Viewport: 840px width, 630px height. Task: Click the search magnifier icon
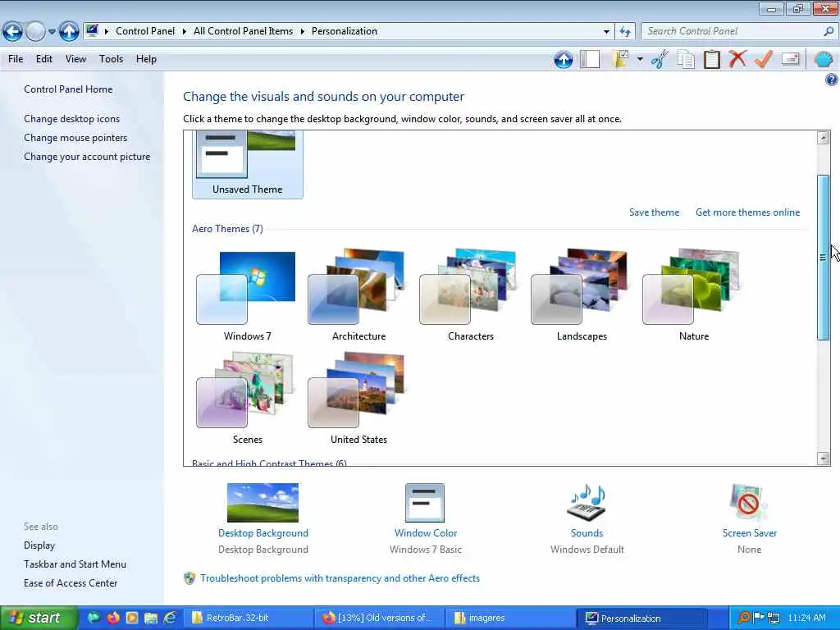click(x=829, y=32)
